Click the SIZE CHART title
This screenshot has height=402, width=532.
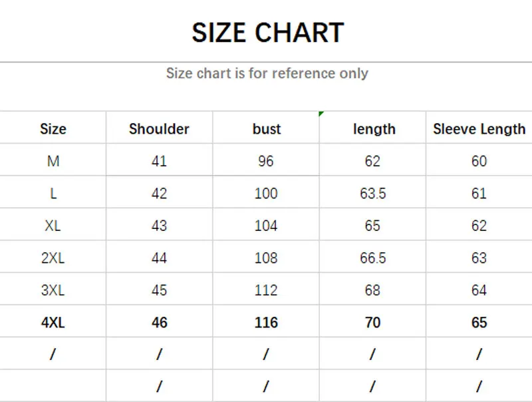point(267,33)
